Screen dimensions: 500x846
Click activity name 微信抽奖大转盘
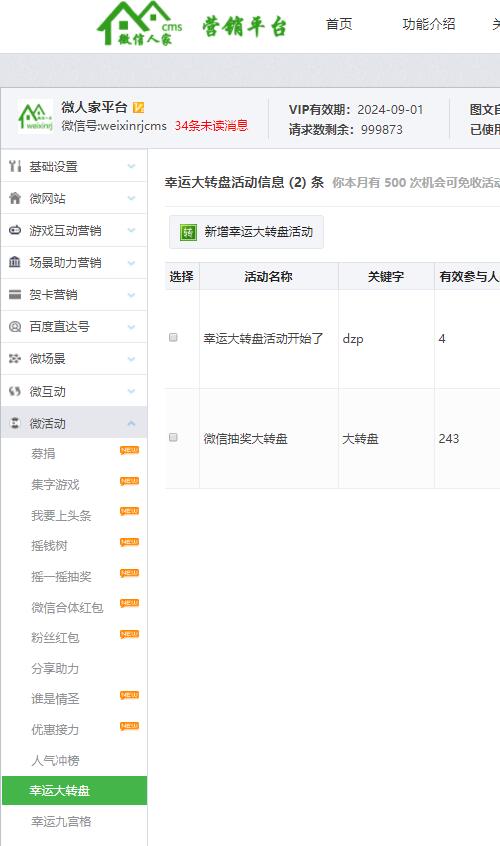(245, 439)
